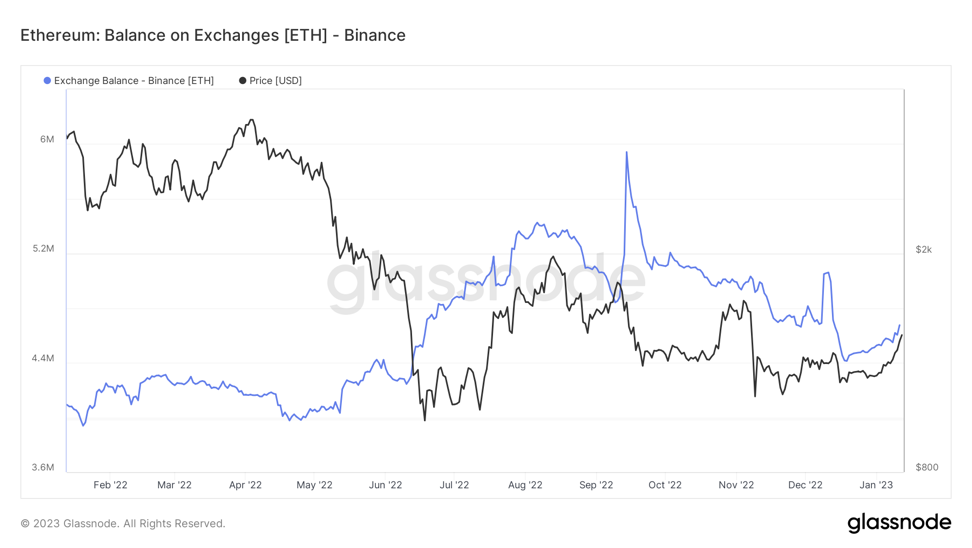Click the 3.6M left axis label

point(42,467)
